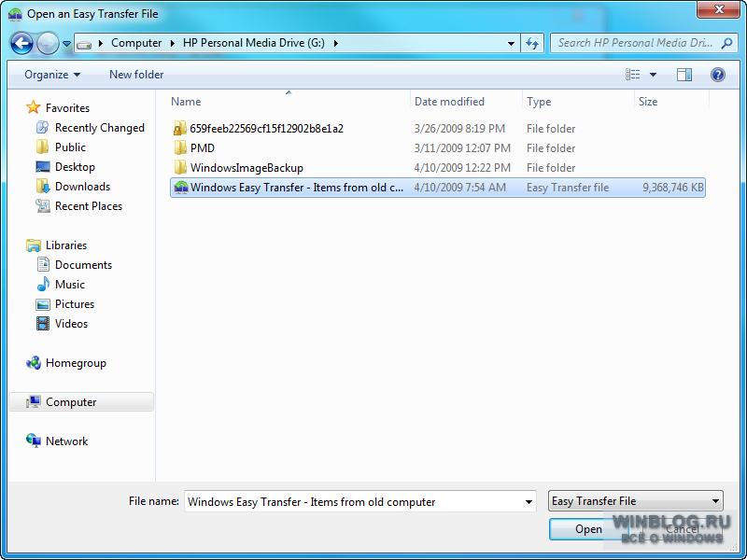747x560 pixels.
Task: Select Computer in the navigation pane
Action: coord(81,402)
